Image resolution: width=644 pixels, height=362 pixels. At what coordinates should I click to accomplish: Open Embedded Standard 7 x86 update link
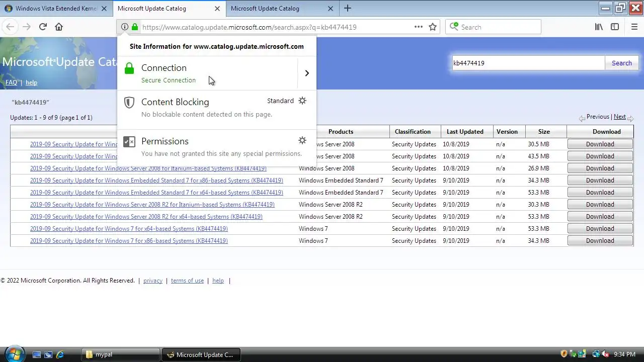(x=156, y=180)
